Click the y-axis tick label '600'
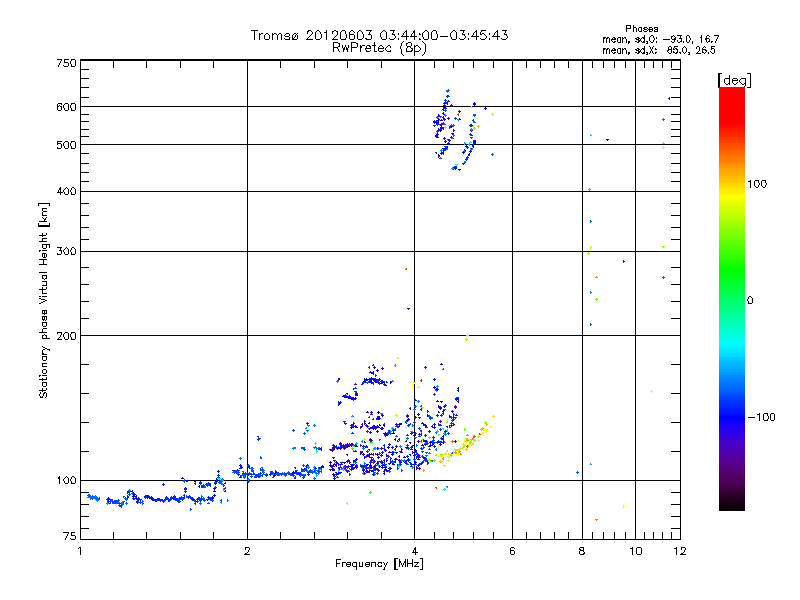 66,107
